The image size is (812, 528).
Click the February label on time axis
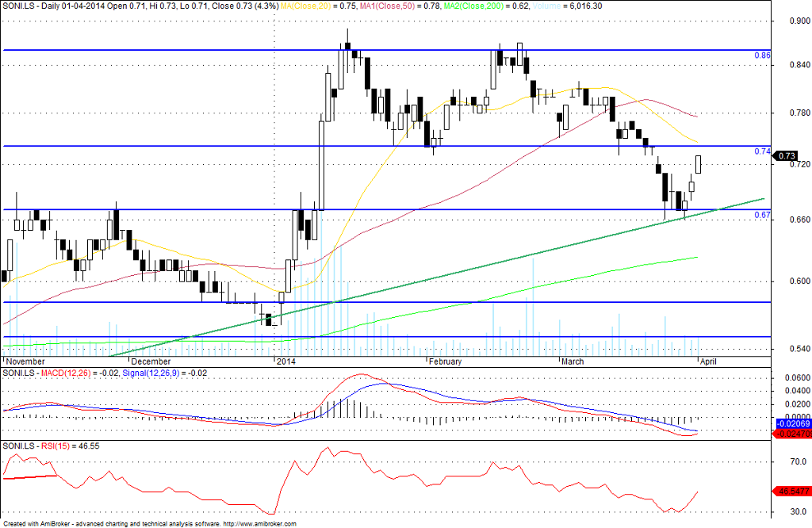[x=445, y=362]
